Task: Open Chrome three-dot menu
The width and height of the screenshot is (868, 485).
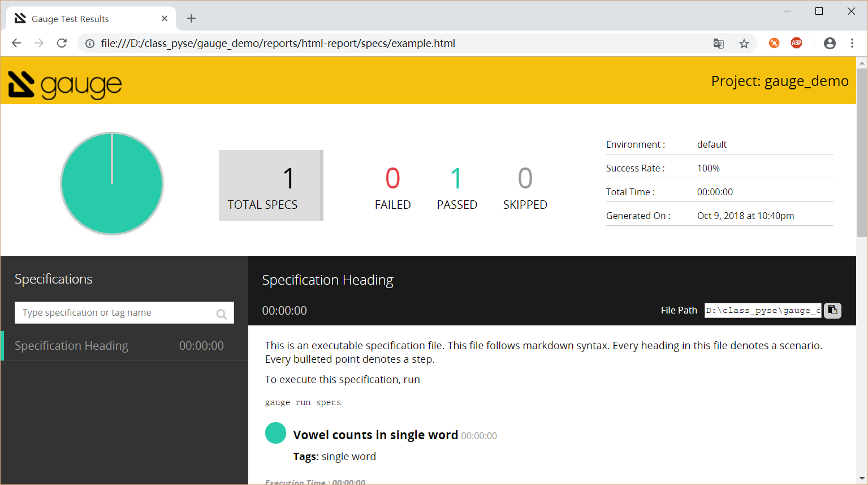Action: pos(852,43)
